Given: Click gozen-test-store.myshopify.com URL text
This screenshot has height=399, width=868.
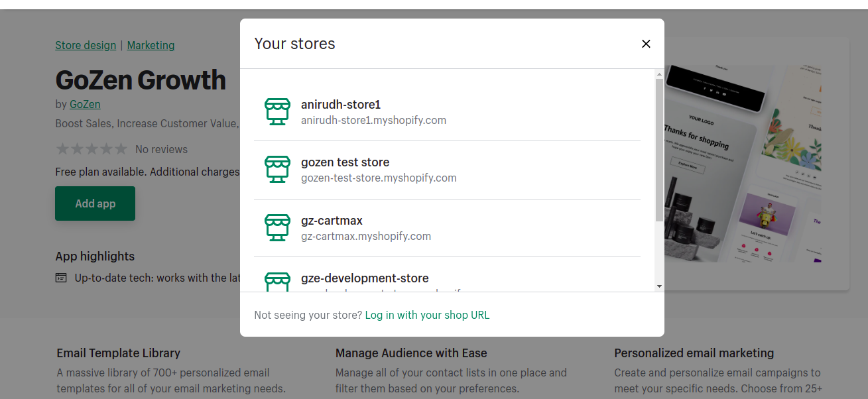Looking at the screenshot, I should pyautogui.click(x=379, y=178).
